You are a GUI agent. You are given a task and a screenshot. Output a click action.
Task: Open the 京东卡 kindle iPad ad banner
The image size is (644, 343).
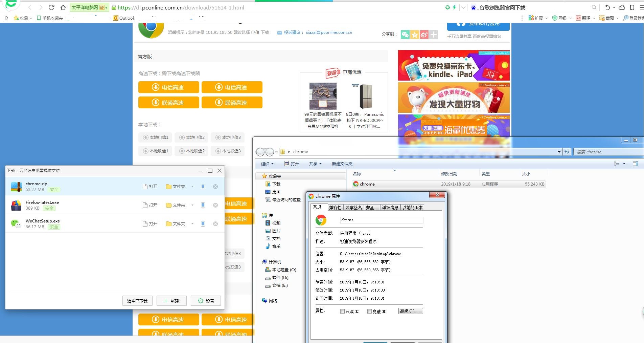click(x=454, y=65)
